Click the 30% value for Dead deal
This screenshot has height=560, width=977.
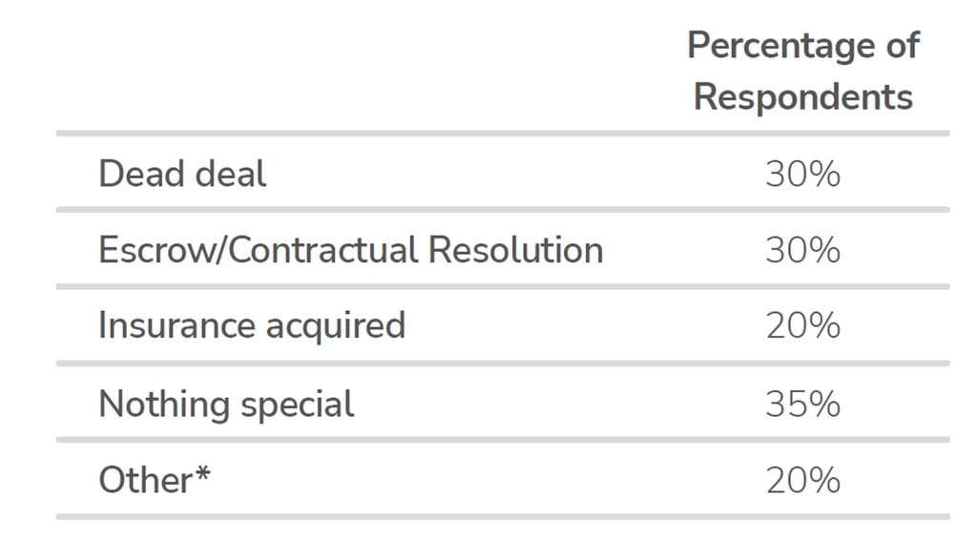802,174
